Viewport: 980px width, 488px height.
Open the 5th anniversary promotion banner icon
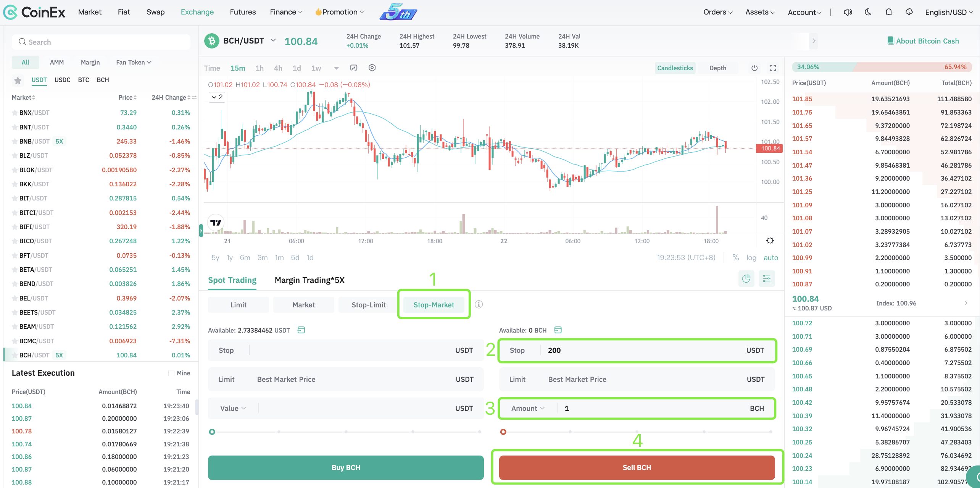coord(398,12)
